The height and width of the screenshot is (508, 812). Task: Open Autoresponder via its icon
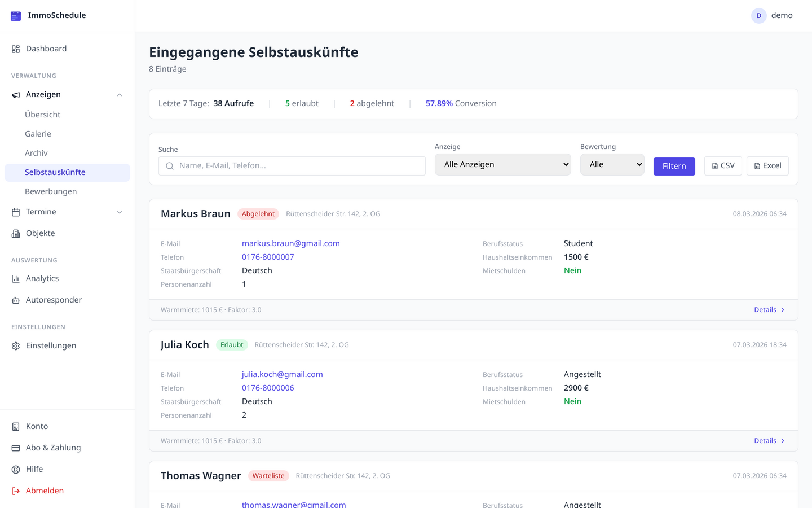(15, 300)
